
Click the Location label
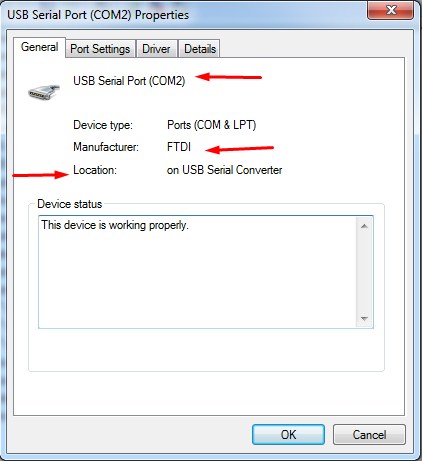(x=95, y=170)
